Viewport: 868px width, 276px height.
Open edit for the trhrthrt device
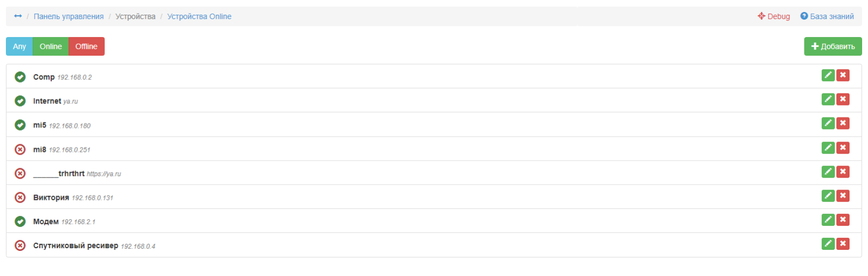tap(828, 172)
